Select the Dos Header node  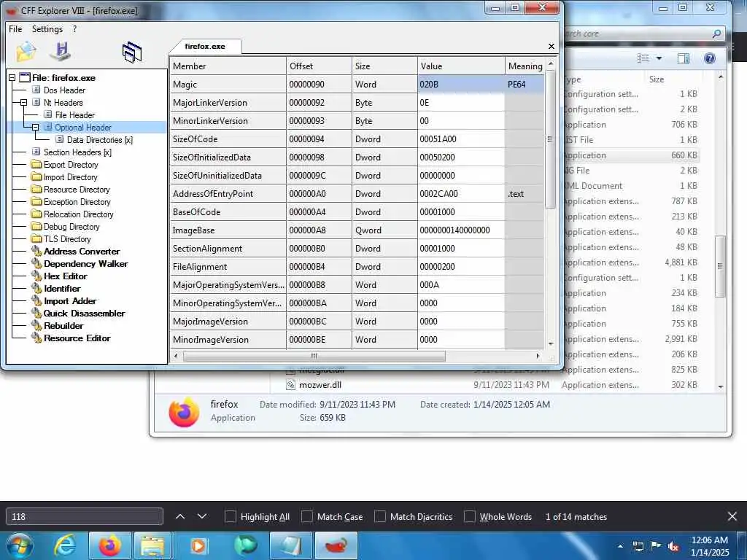pyautogui.click(x=64, y=90)
